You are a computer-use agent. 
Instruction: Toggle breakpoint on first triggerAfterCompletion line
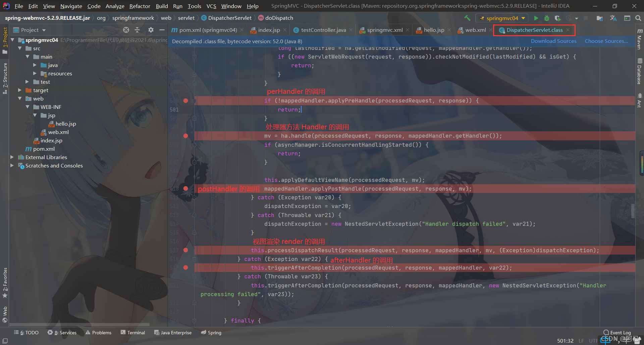[x=185, y=268]
